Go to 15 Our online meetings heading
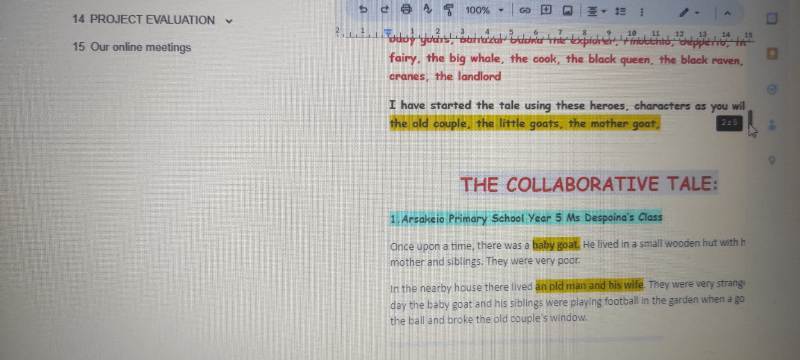This screenshot has height=360, width=800. (132, 47)
